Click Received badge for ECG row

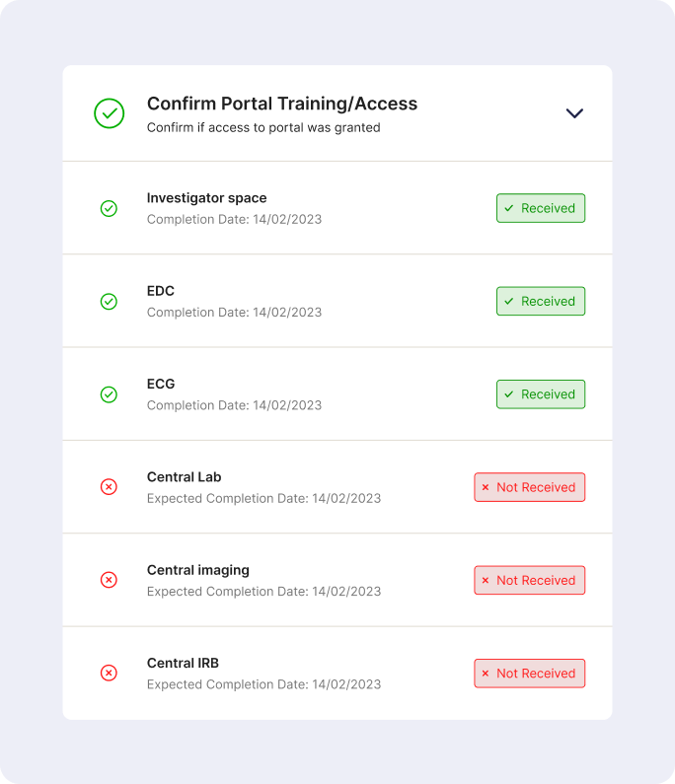pos(540,394)
